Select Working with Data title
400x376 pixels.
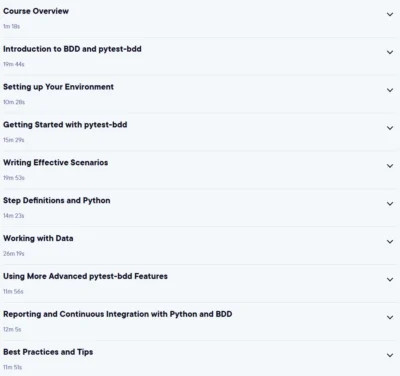38,238
